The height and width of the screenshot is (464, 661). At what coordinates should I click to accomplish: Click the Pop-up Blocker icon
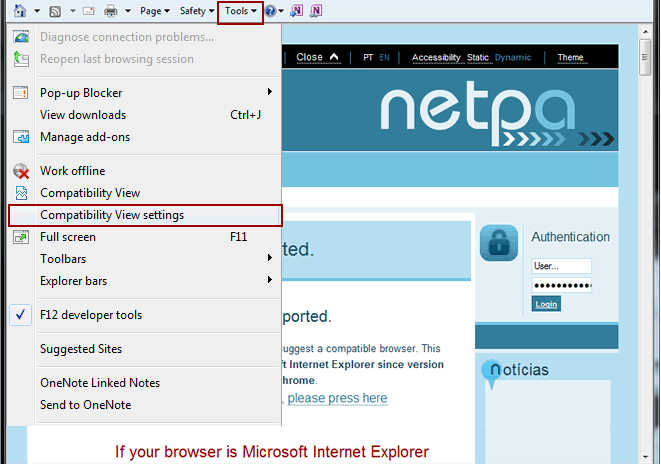21,92
